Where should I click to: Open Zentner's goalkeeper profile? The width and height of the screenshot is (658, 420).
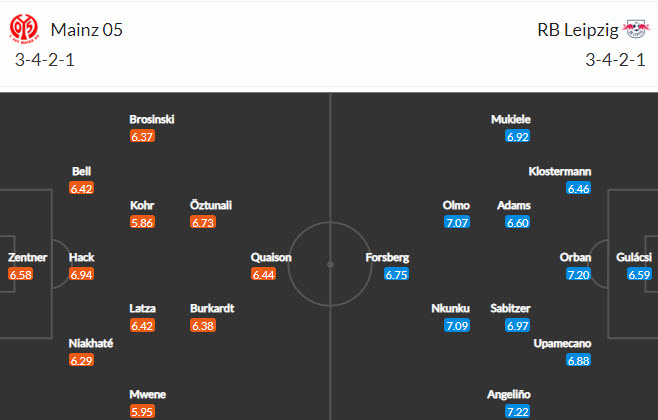tap(27, 257)
